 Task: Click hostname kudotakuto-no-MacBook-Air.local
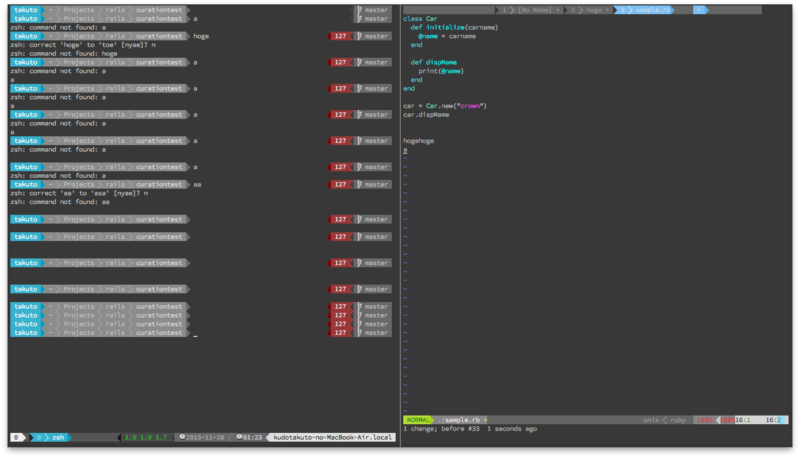tap(333, 438)
